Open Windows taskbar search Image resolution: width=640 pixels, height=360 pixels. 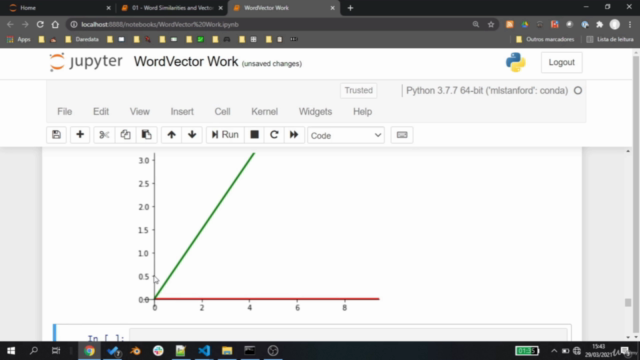[34, 351]
